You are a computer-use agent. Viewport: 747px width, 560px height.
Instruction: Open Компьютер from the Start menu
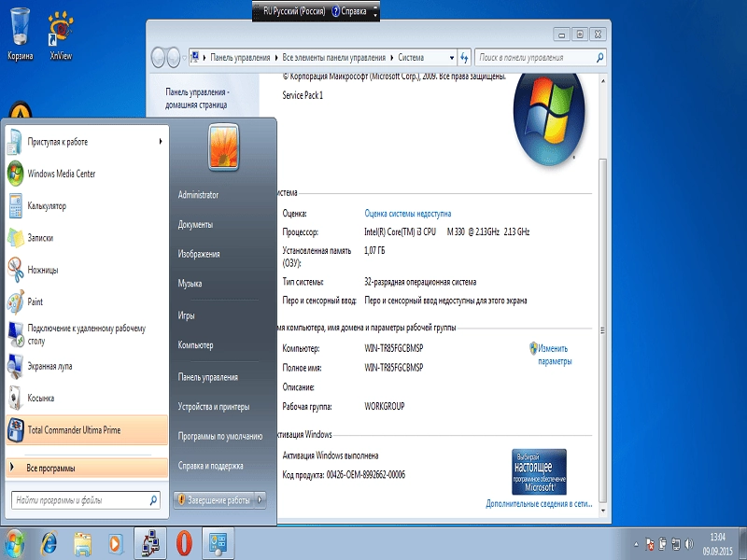point(195,344)
